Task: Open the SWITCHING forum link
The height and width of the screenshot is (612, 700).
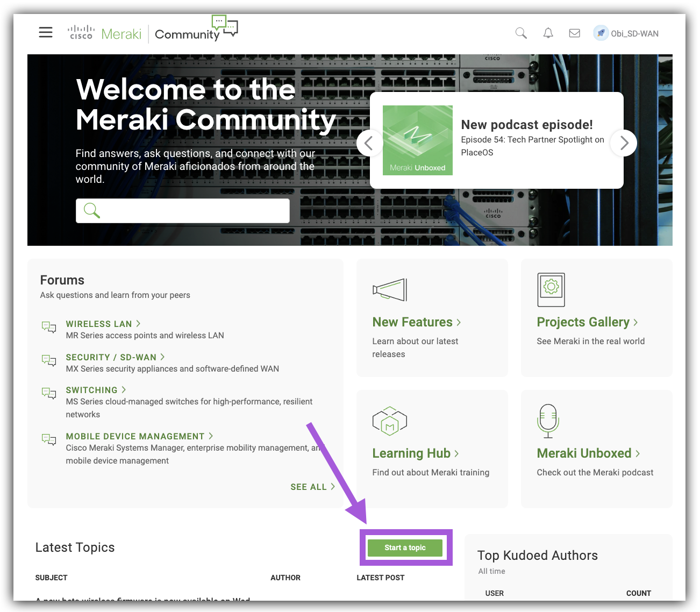Action: 91,390
